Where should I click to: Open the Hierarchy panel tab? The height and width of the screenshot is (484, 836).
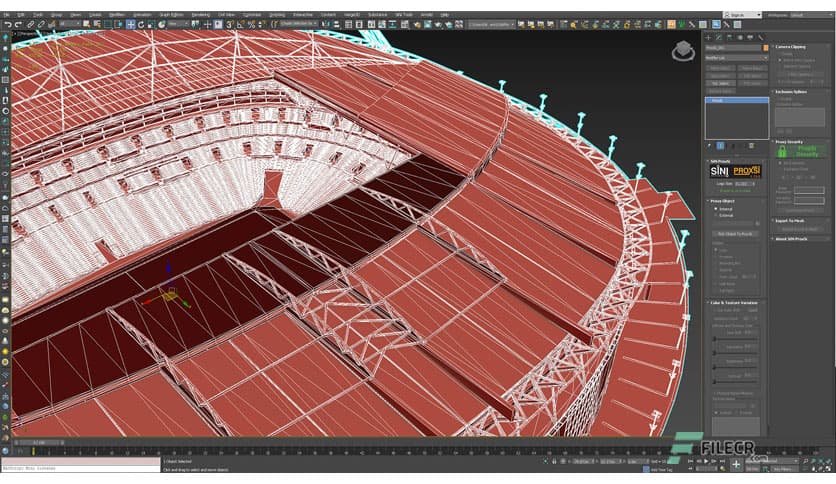pyautogui.click(x=729, y=37)
